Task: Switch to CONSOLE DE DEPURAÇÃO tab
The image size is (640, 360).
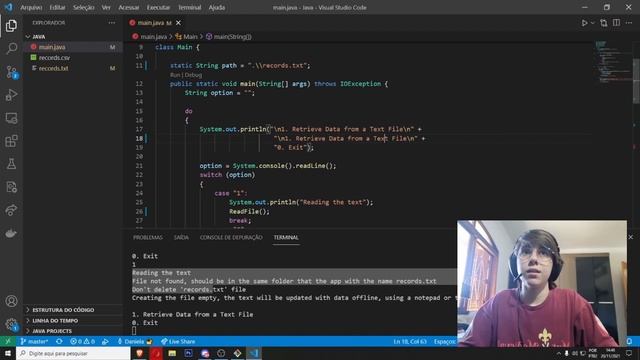Action: [x=231, y=238]
